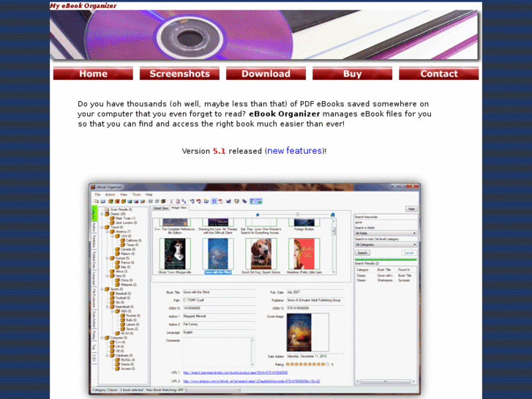Collapse the Classic category node
Image resolution: width=532 pixels, height=399 pixels.
coord(102,214)
